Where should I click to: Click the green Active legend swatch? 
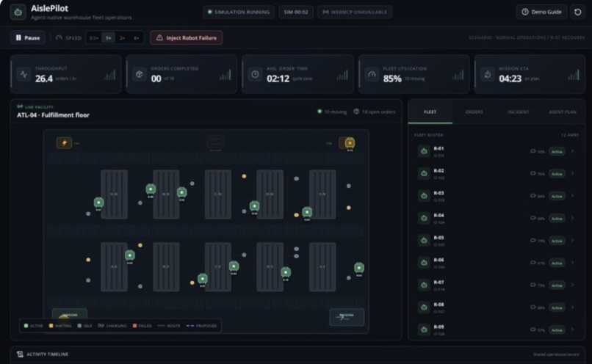coord(26,326)
